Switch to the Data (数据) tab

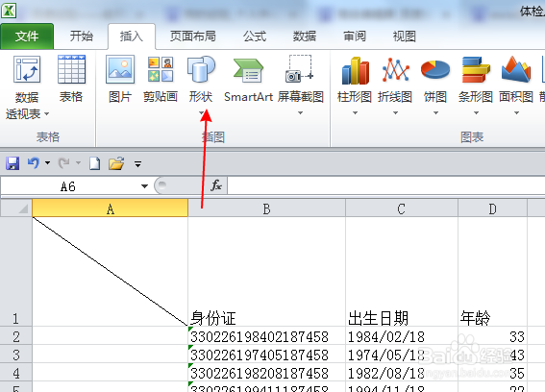(x=305, y=37)
